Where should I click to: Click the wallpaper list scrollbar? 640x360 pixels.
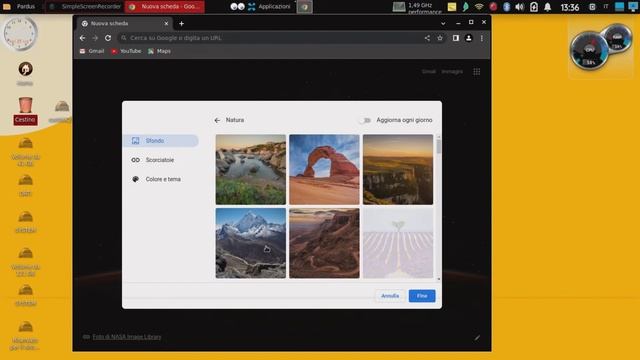tap(439, 146)
